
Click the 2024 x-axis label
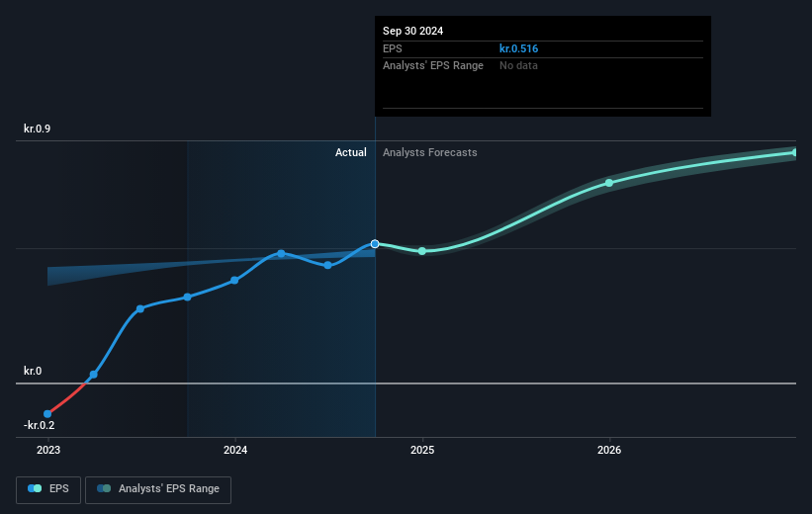(x=235, y=451)
